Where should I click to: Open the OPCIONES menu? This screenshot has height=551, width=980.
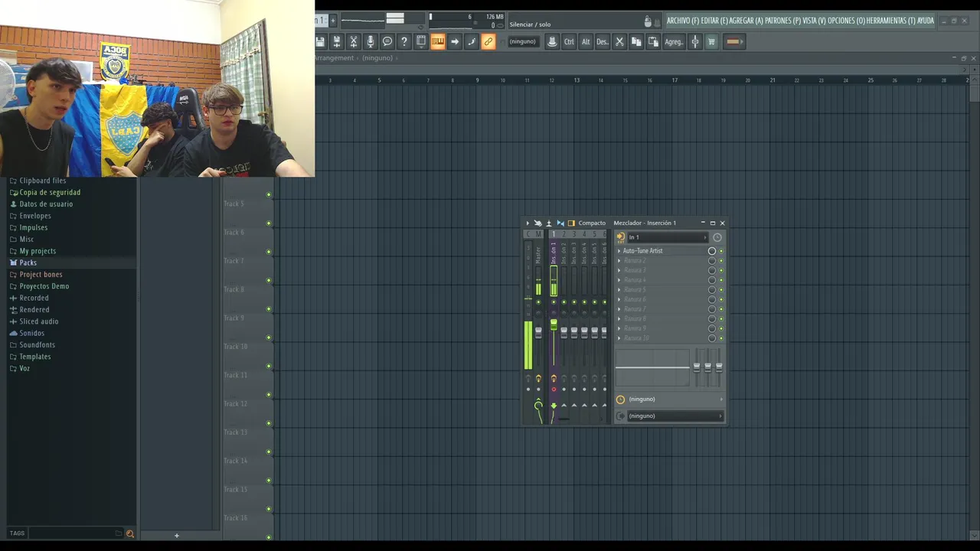pyautogui.click(x=846, y=21)
